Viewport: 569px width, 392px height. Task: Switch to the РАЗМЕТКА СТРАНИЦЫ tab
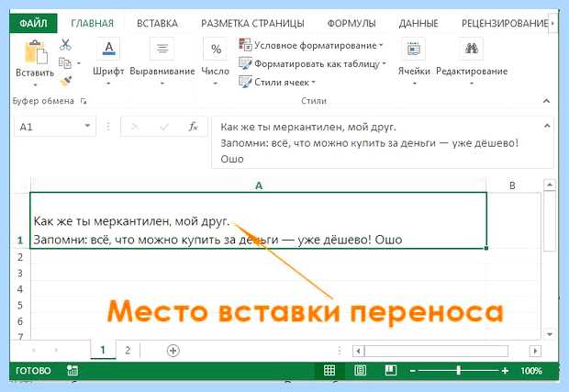point(252,23)
